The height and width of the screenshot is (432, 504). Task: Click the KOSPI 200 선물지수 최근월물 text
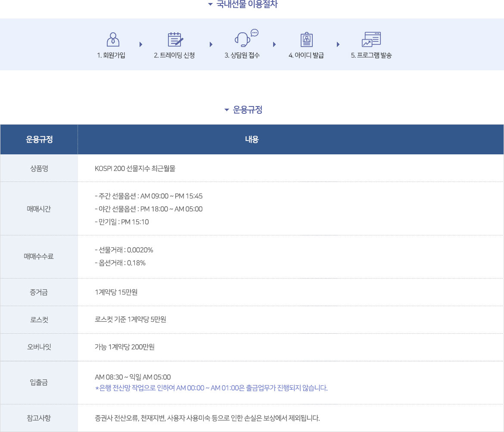135,169
